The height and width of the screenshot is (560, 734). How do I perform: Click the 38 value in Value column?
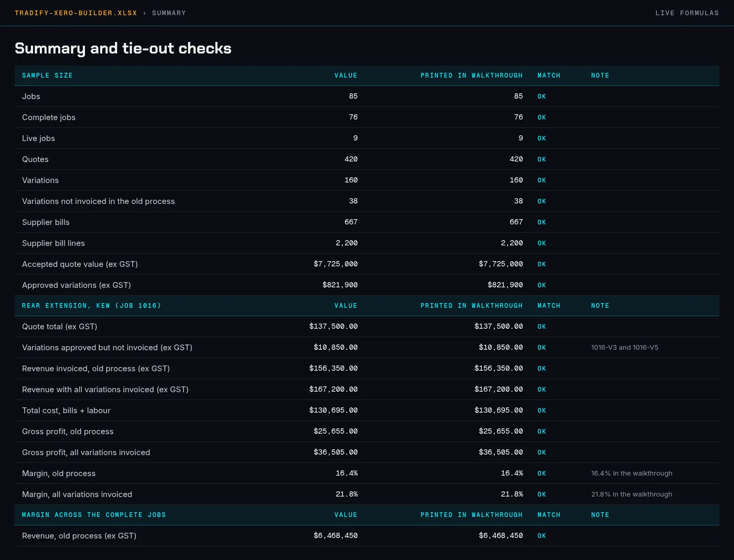(353, 201)
